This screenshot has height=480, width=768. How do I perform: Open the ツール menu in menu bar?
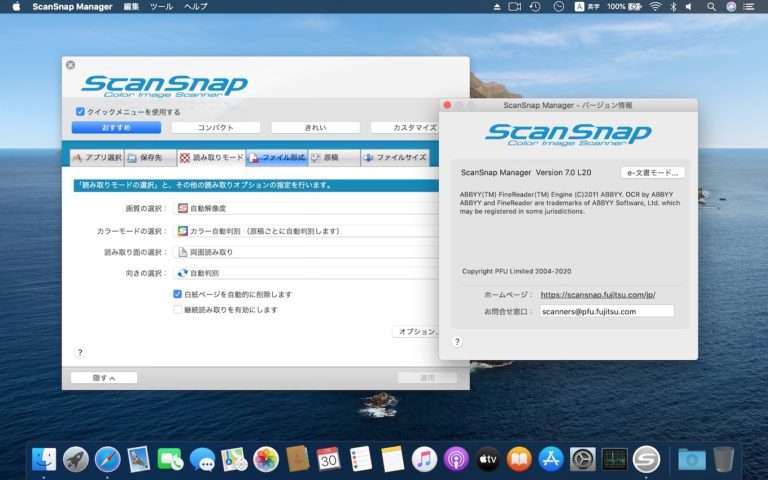click(x=160, y=7)
